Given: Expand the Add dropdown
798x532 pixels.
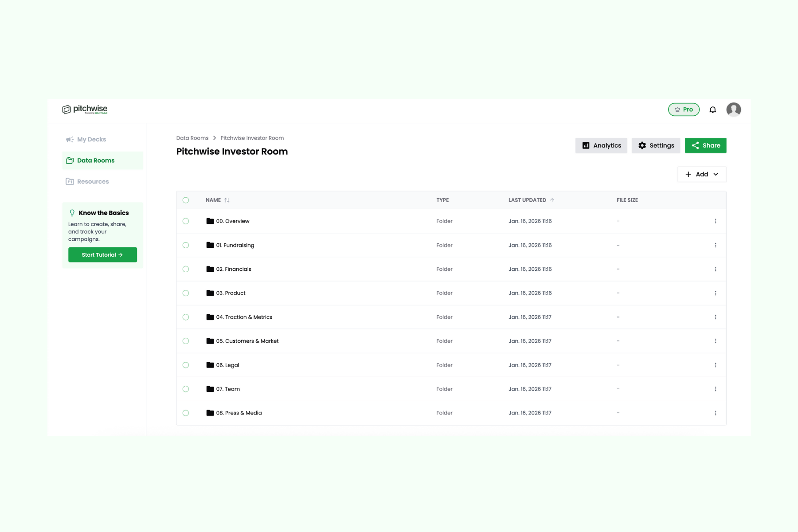Looking at the screenshot, I should coord(702,174).
